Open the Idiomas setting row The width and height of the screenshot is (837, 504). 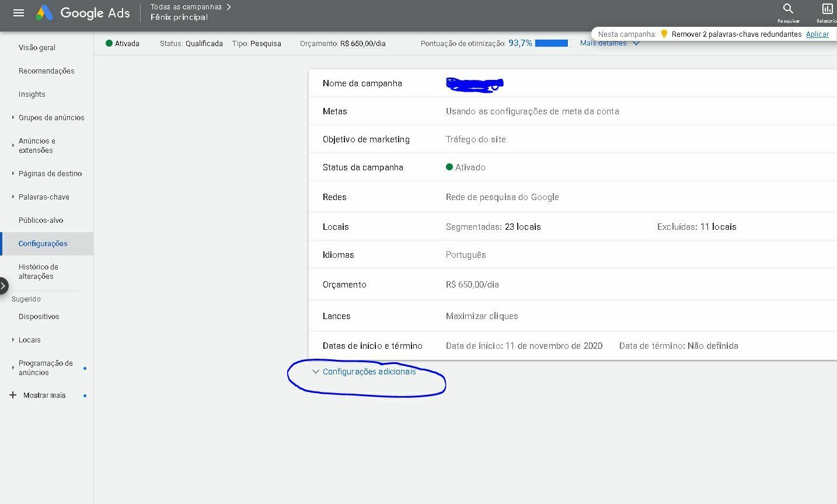[573, 255]
